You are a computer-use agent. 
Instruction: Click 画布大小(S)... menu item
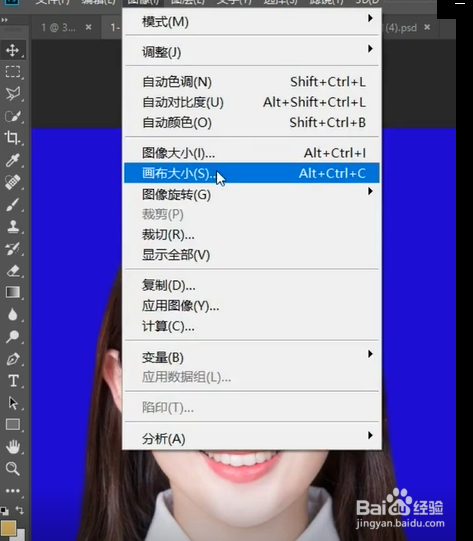(252, 173)
